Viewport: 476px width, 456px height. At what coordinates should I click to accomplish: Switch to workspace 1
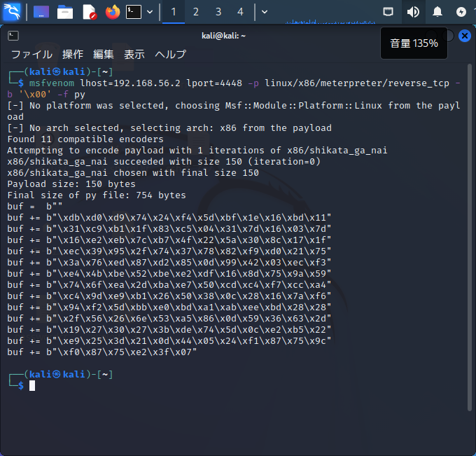coord(174,12)
